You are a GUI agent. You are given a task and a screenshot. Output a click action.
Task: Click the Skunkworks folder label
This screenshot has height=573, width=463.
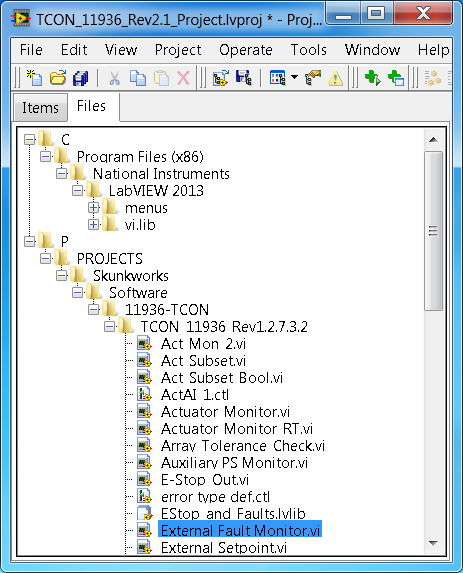pyautogui.click(x=130, y=276)
